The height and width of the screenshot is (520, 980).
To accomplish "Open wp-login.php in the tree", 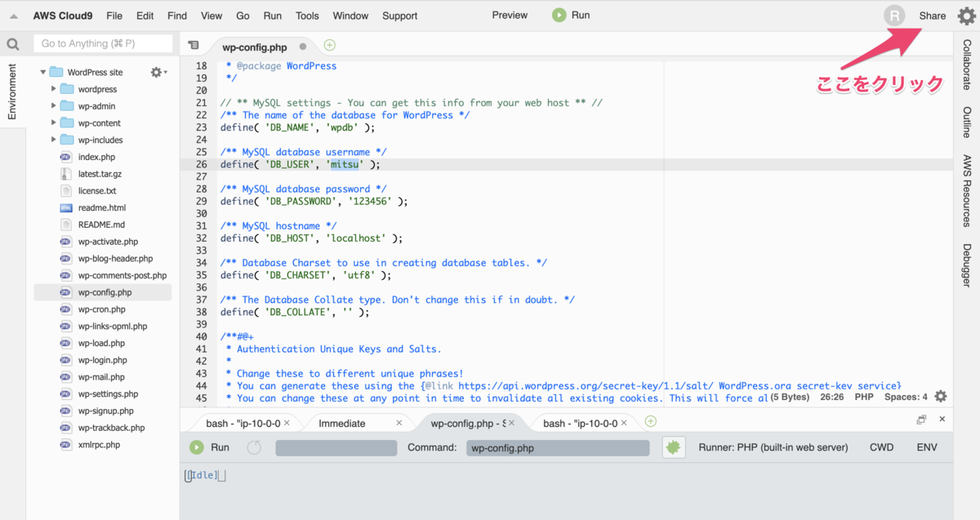I will click(x=102, y=360).
